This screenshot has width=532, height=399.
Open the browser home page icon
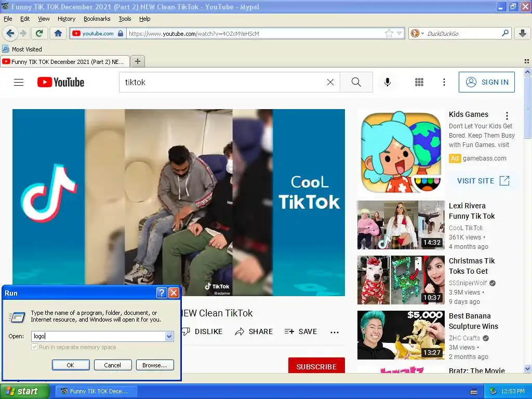(58, 33)
